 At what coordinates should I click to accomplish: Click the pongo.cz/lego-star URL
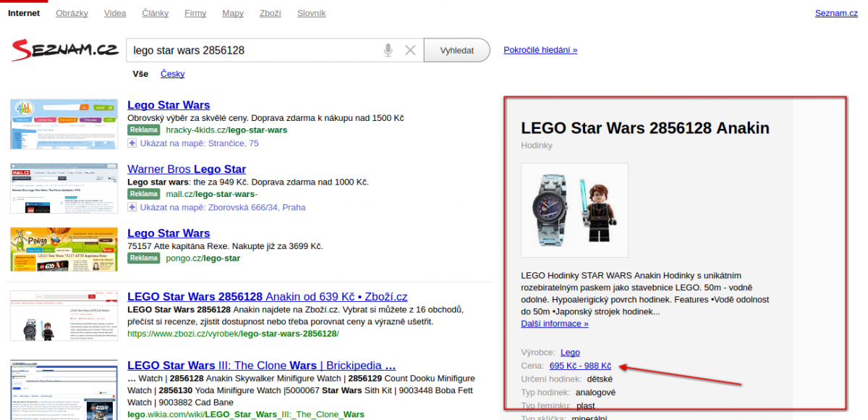(203, 258)
